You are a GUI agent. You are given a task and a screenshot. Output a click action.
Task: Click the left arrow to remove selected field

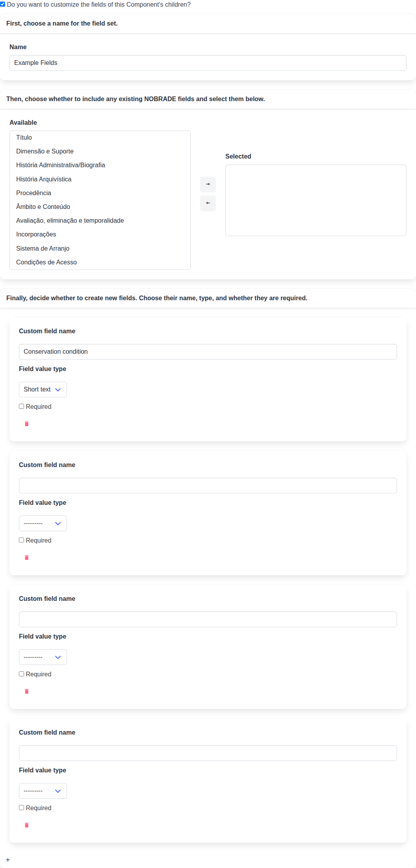pyautogui.click(x=208, y=203)
